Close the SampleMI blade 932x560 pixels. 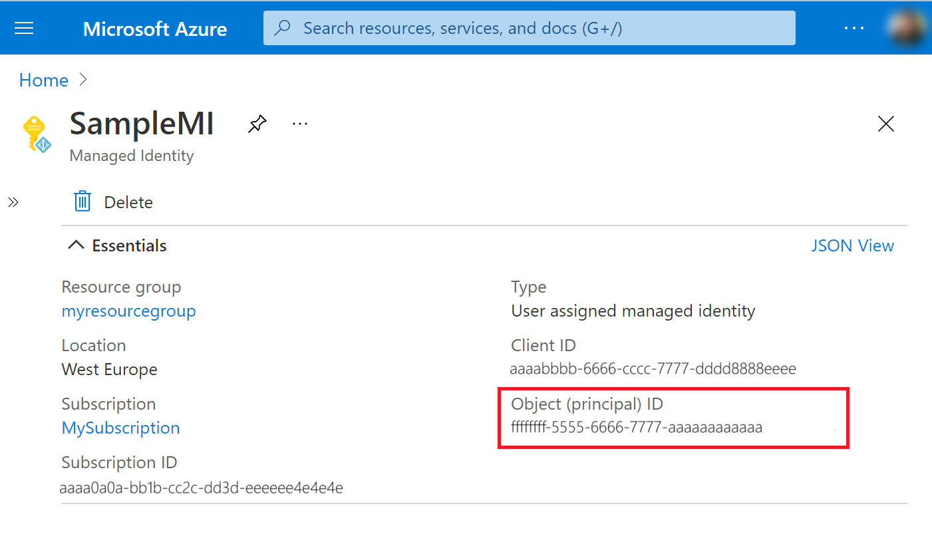(x=885, y=124)
